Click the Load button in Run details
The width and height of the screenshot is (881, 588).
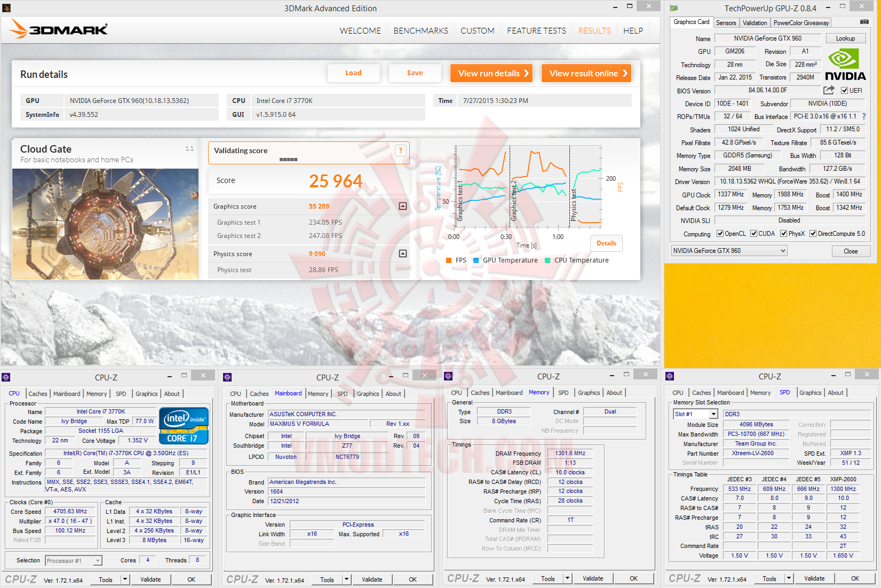353,73
